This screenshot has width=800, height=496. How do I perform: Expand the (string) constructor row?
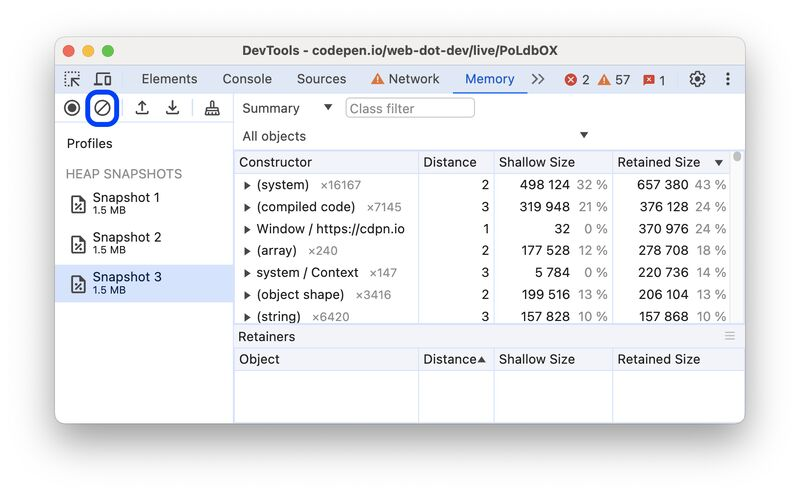(x=247, y=317)
